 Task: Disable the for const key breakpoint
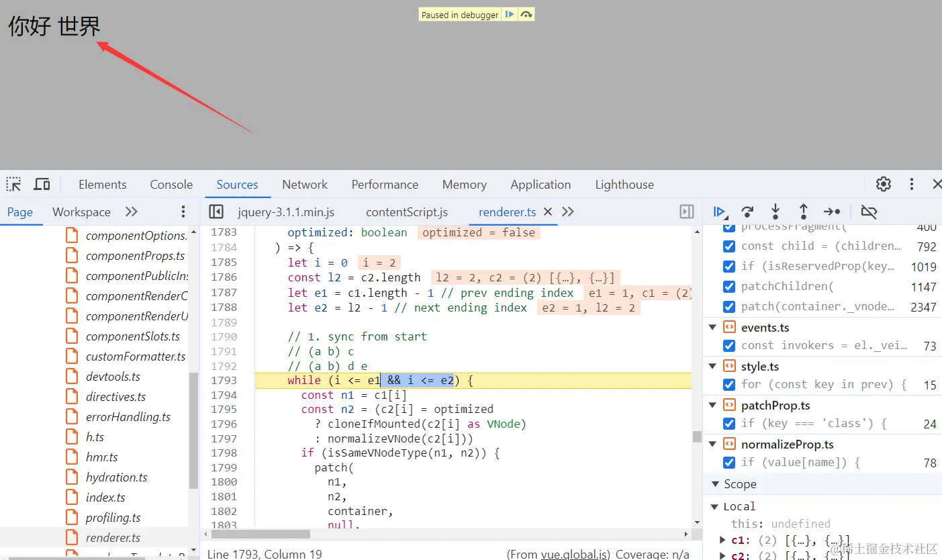(x=728, y=385)
